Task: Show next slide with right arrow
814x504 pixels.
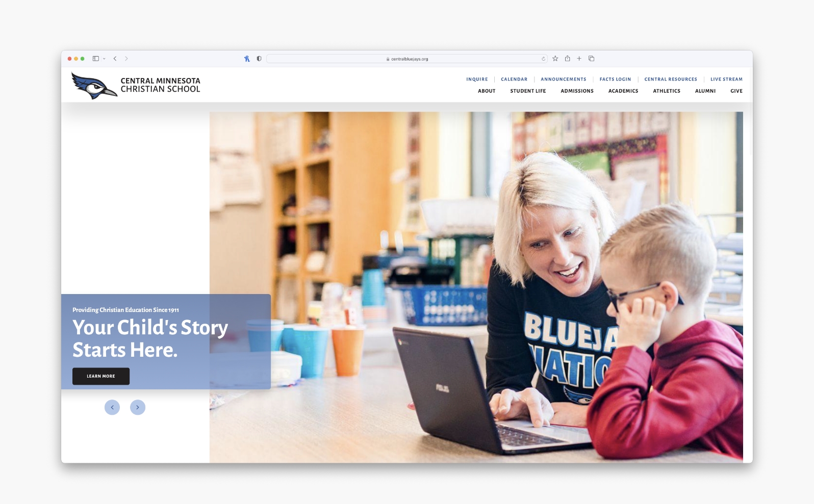Action: tap(138, 407)
